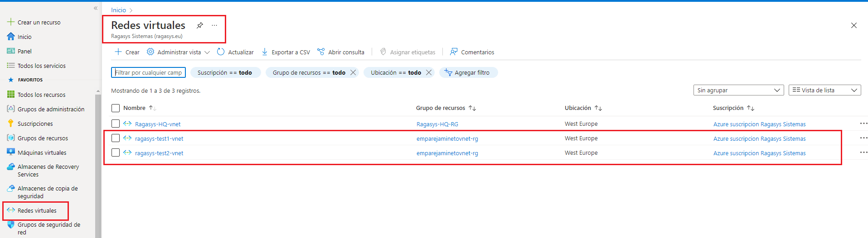This screenshot has height=238, width=868.
Task: Click the Administrar vista gear icon
Action: tap(150, 52)
